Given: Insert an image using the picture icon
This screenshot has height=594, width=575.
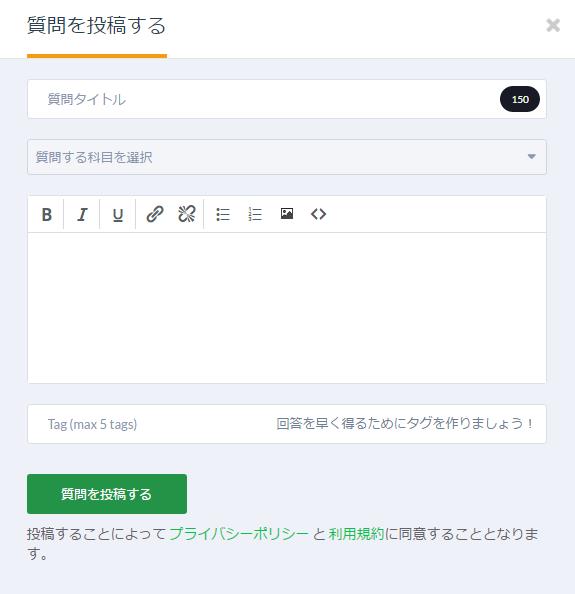Looking at the screenshot, I should pyautogui.click(x=287, y=214).
